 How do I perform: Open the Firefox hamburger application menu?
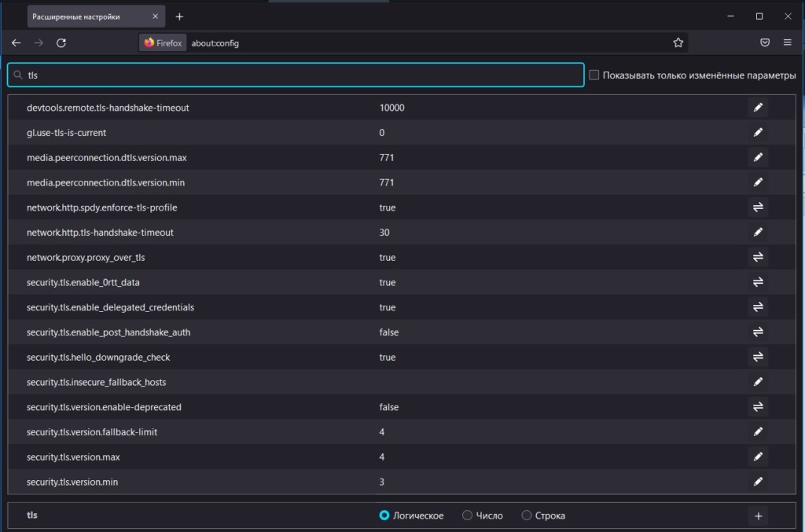pos(787,42)
